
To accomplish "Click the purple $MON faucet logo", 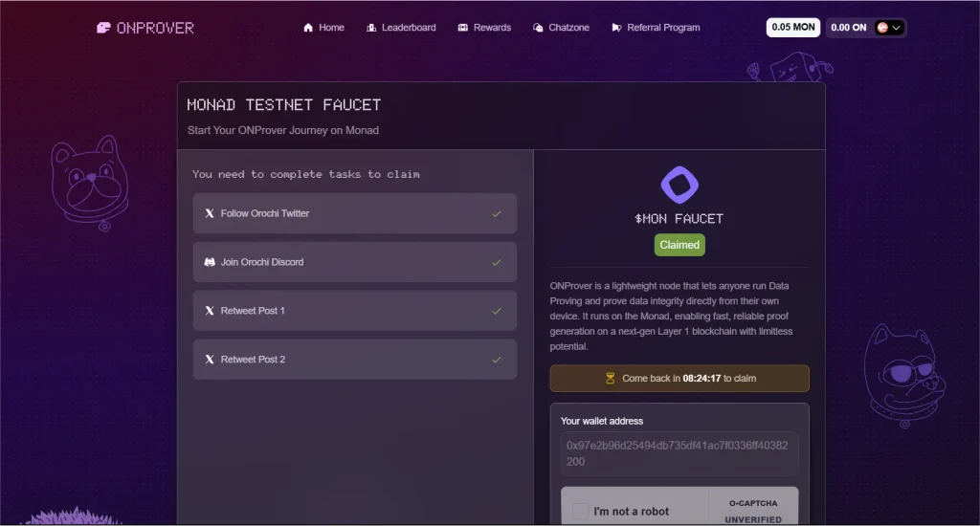I will click(679, 185).
